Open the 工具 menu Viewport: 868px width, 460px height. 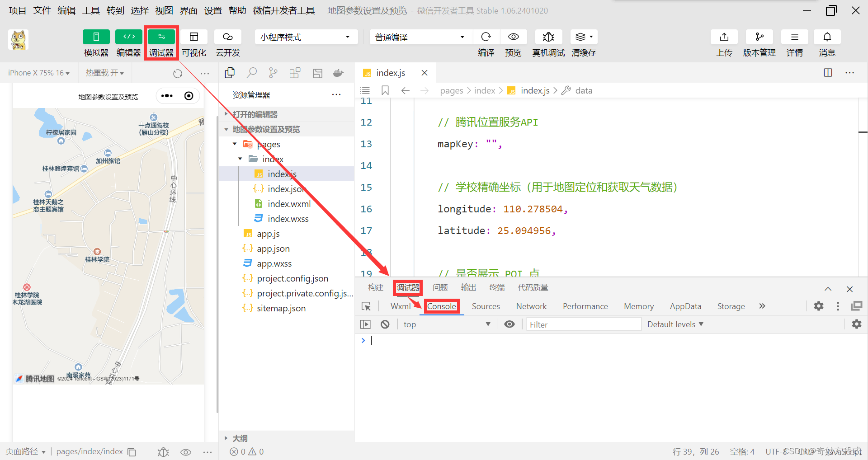tap(91, 10)
